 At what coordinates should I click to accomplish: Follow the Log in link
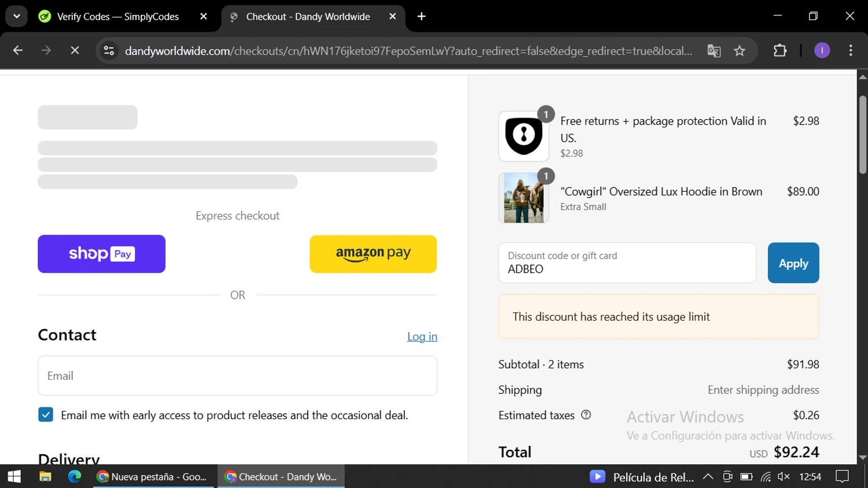422,336
